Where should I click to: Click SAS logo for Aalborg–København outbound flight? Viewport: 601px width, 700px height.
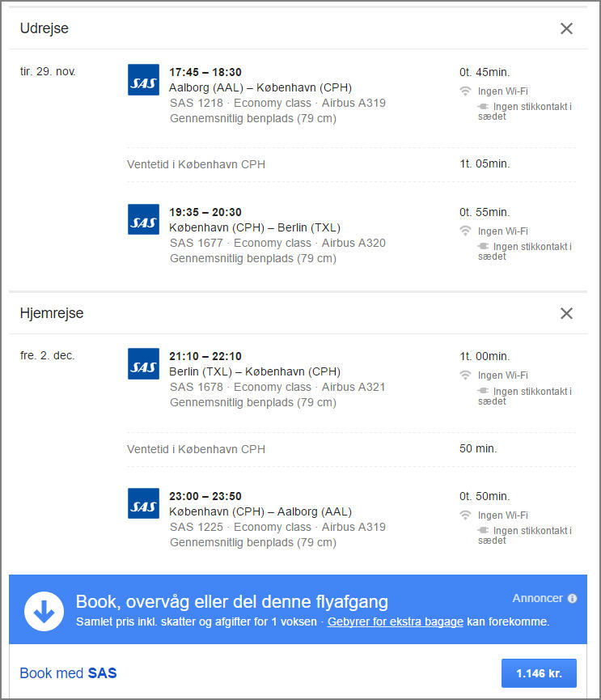click(144, 79)
